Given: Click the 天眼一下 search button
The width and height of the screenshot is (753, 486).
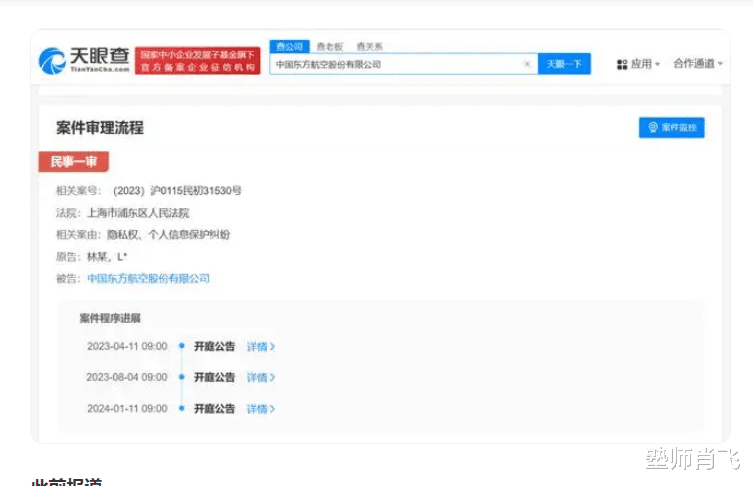Looking at the screenshot, I should click(x=564, y=64).
